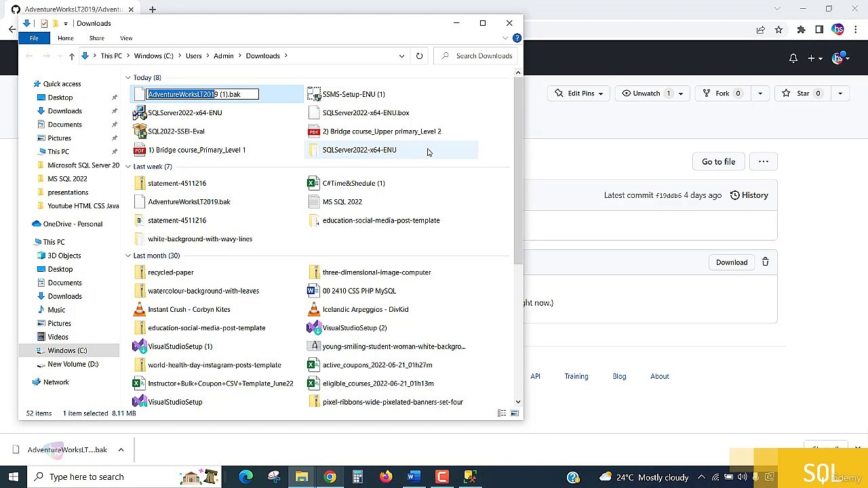
Task: Open GitHub Star lists dropdown arrow
Action: click(840, 94)
